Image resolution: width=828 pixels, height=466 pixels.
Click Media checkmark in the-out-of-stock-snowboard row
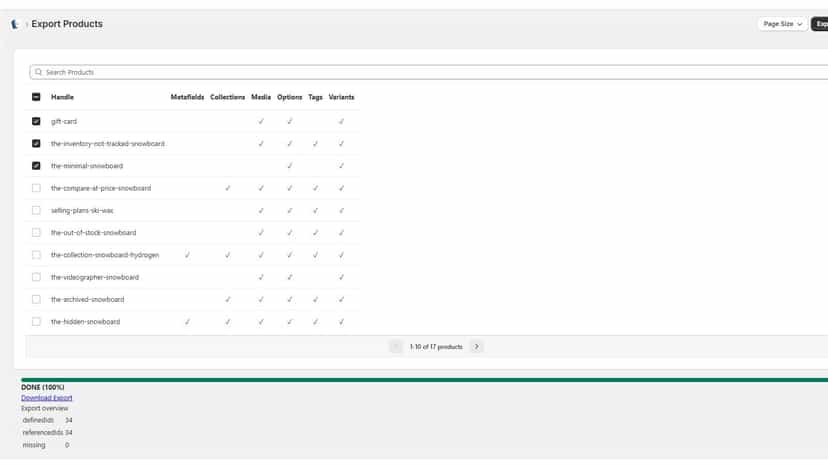pyautogui.click(x=261, y=232)
